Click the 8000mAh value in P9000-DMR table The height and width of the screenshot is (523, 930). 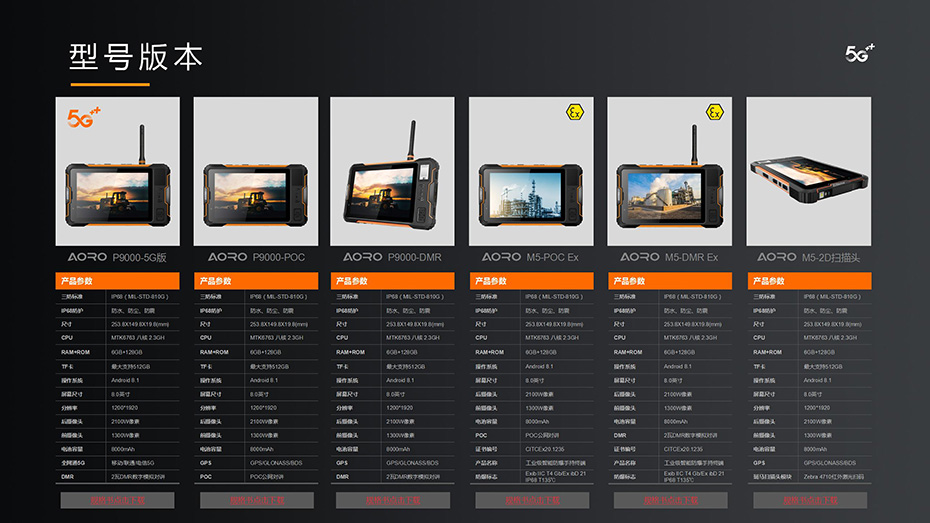(398, 449)
